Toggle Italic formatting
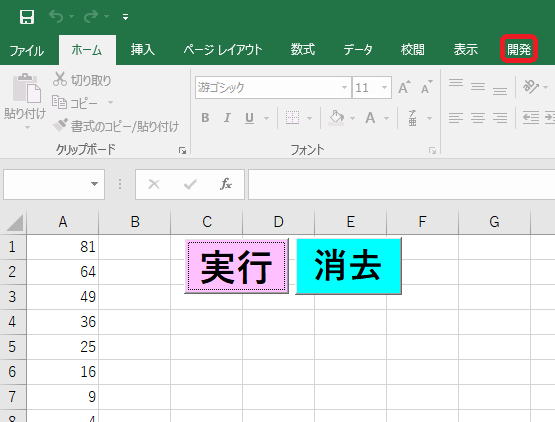This screenshot has width=555, height=422. pyautogui.click(x=227, y=118)
